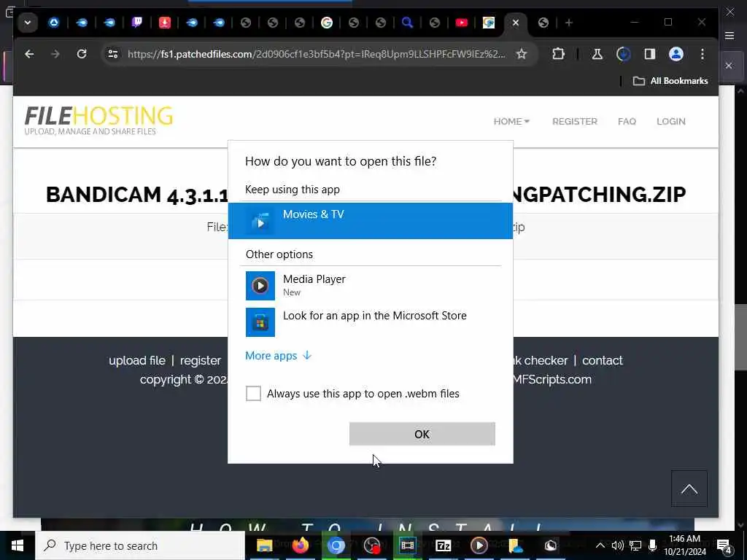The height and width of the screenshot is (560, 747).
Task: Open the browser three-dot menu
Action: (x=703, y=54)
